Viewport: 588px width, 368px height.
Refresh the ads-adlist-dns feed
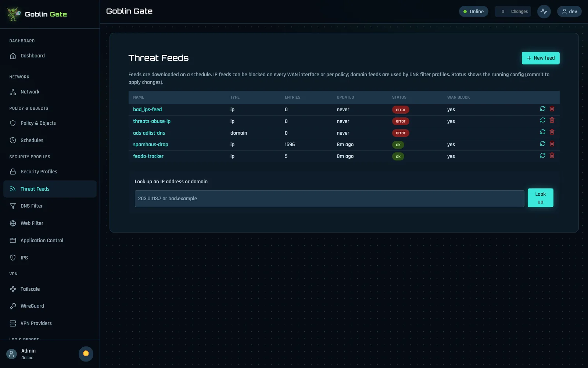pos(542,132)
